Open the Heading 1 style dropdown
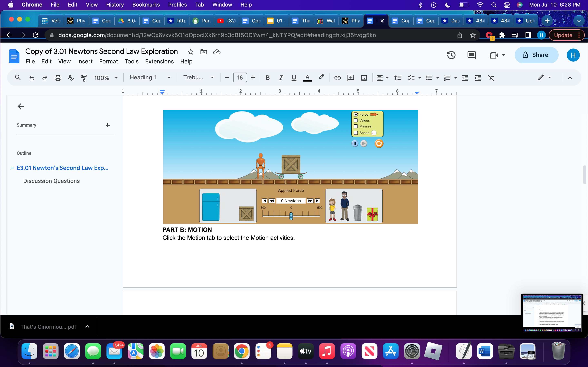588x367 pixels. point(150,77)
